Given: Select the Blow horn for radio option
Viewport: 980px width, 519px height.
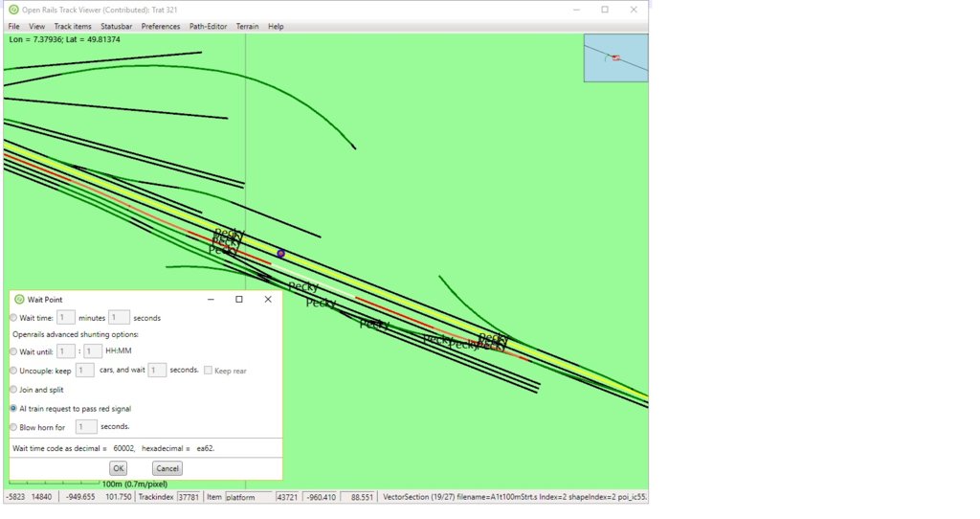Looking at the screenshot, I should (x=13, y=427).
